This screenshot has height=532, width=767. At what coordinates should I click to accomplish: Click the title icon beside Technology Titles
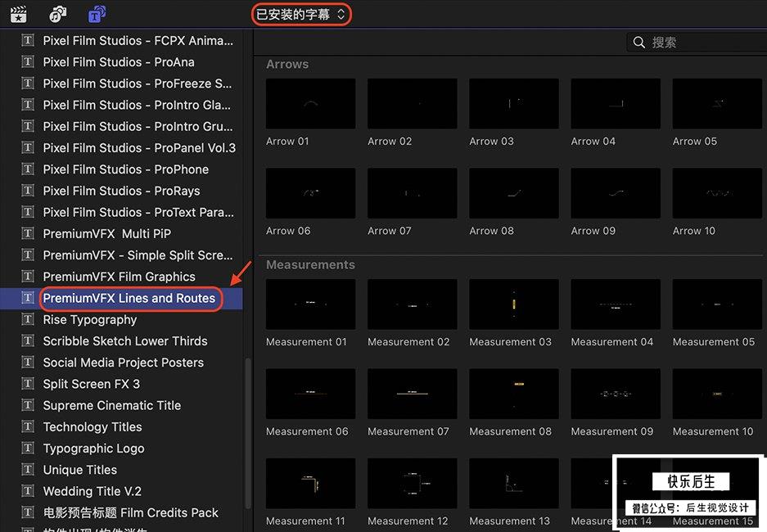pyautogui.click(x=28, y=426)
